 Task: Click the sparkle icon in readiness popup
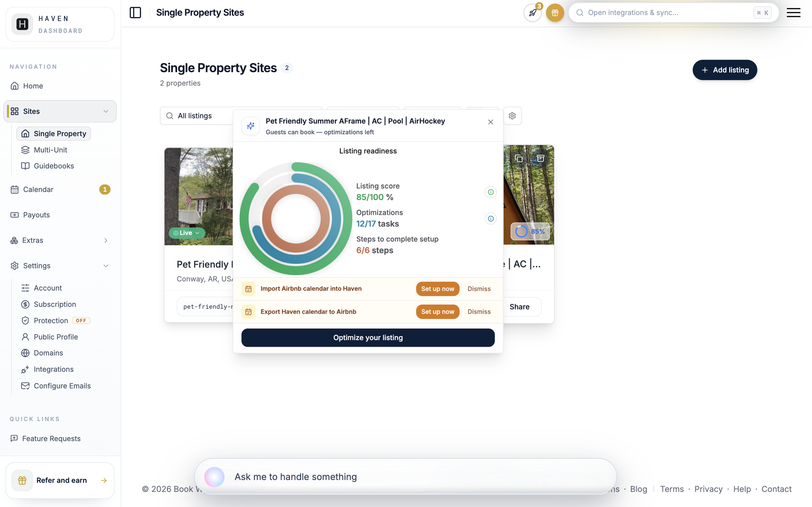point(250,126)
